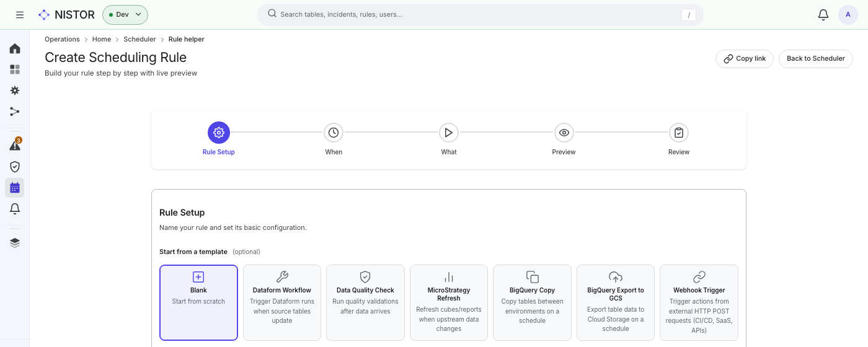Open the lineage graph sidebar icon
The height and width of the screenshot is (347, 868).
pyautogui.click(x=15, y=112)
